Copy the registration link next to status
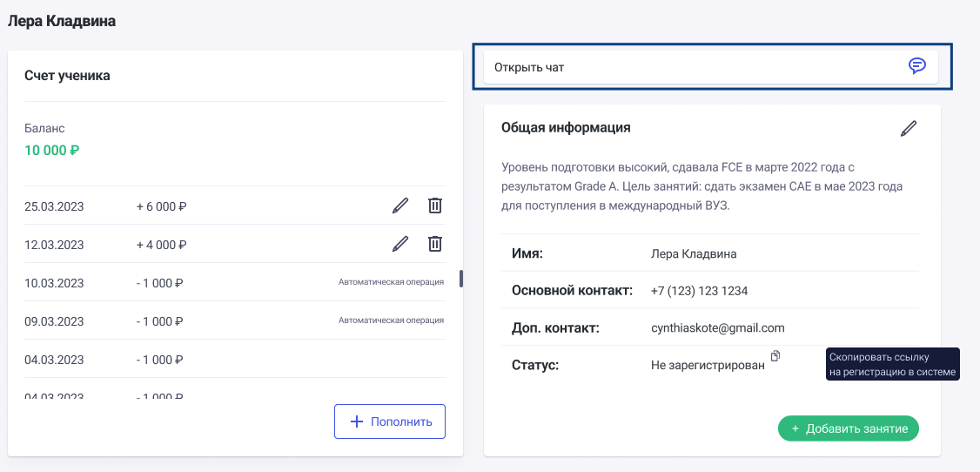The image size is (980, 472). [775, 356]
